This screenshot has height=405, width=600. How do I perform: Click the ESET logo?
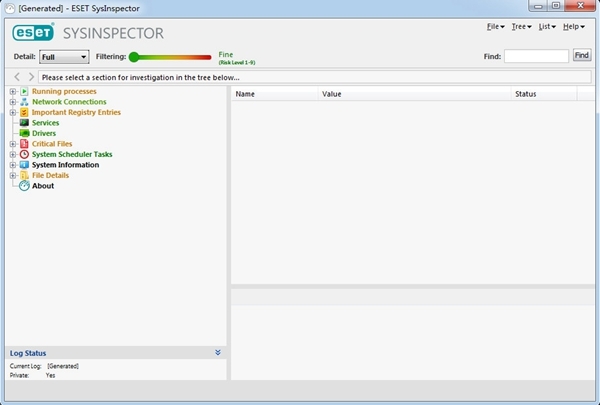click(x=33, y=32)
